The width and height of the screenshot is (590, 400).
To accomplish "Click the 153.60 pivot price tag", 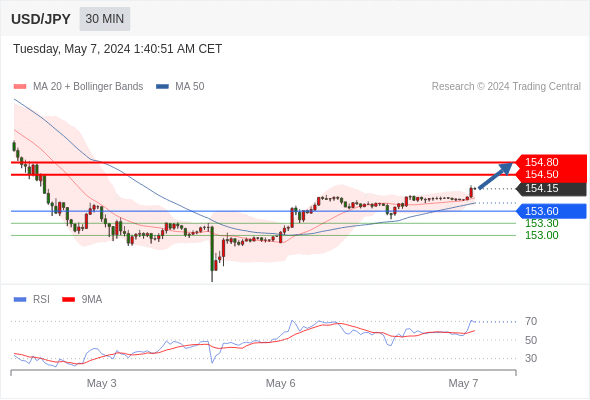I will click(x=551, y=211).
